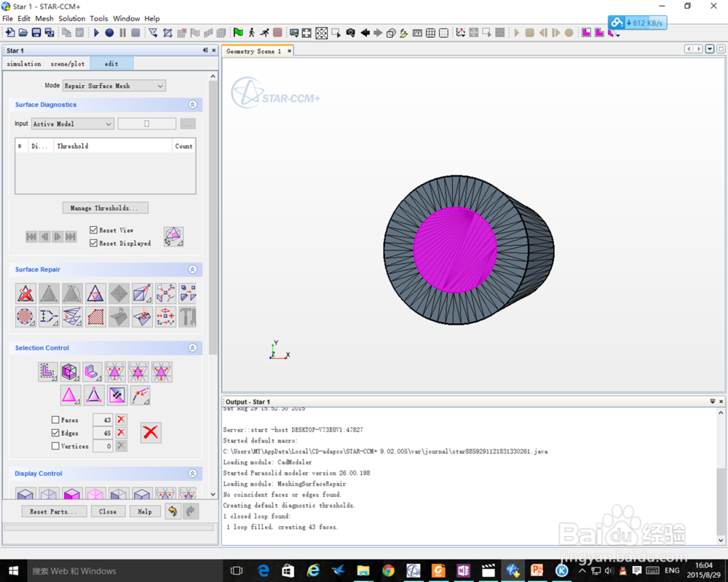Click the Select Feature Edges curve tool
This screenshot has width=728, height=582.
coord(140,395)
